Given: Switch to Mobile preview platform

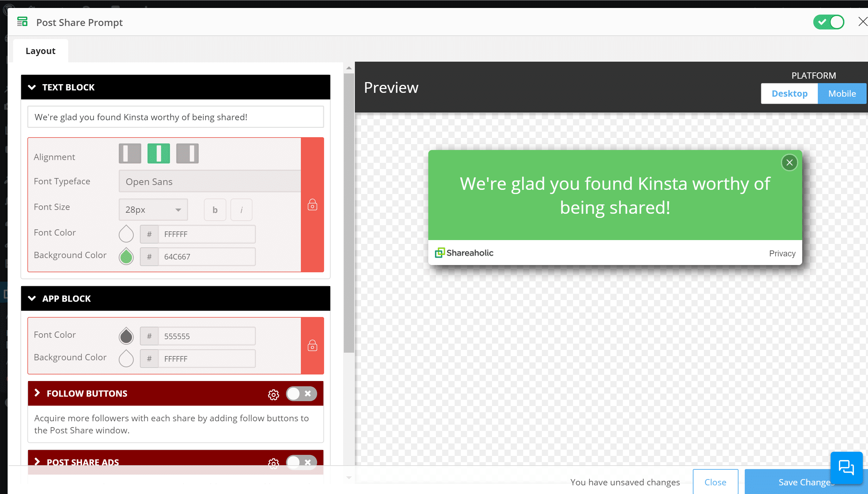Looking at the screenshot, I should (x=841, y=93).
